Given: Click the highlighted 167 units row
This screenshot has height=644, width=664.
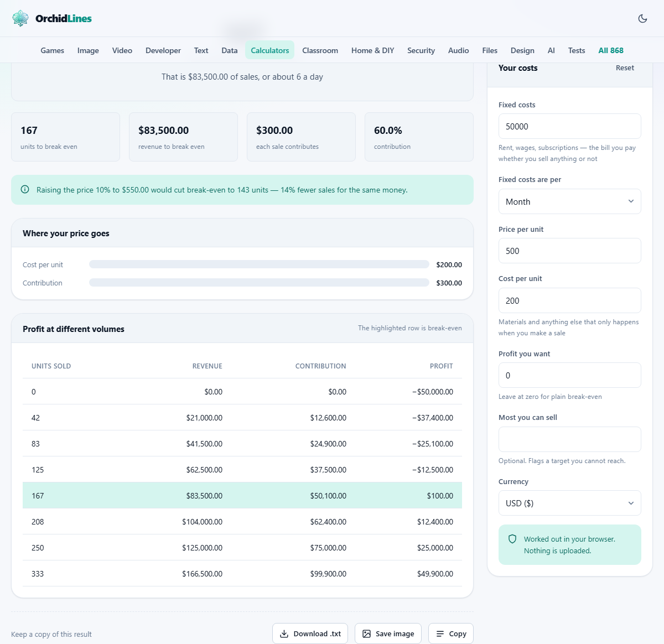Looking at the screenshot, I should (242, 495).
